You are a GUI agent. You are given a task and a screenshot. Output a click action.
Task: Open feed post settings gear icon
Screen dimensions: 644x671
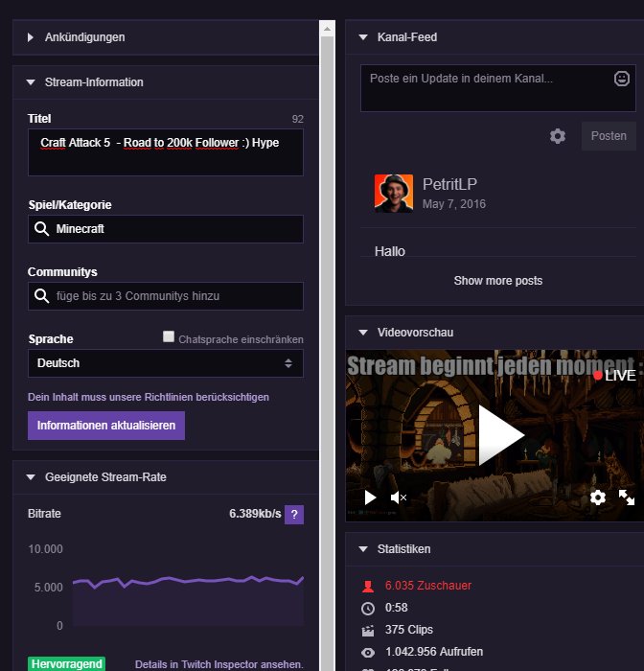click(558, 136)
